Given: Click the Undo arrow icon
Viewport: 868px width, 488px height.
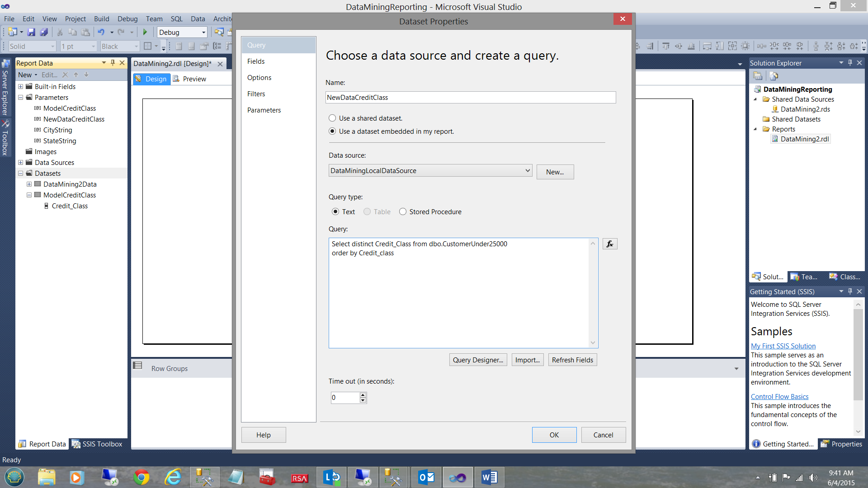Looking at the screenshot, I should click(x=101, y=32).
